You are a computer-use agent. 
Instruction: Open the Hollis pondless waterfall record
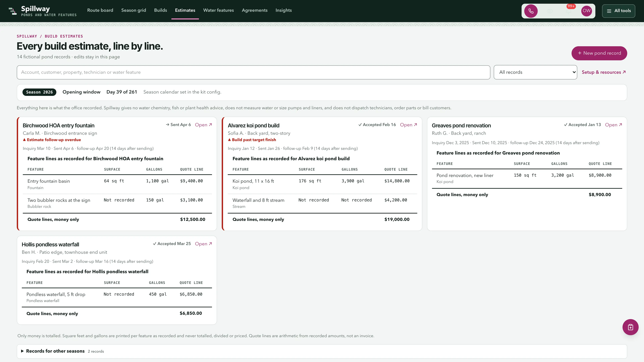203,244
